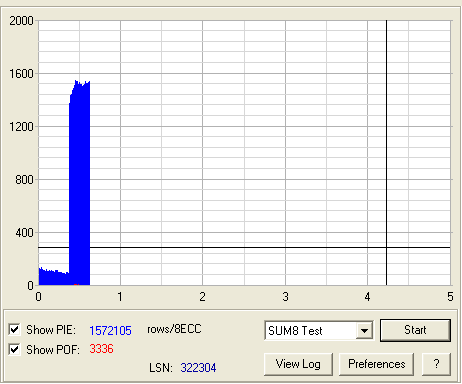Start the scan with Start button

pos(415,330)
